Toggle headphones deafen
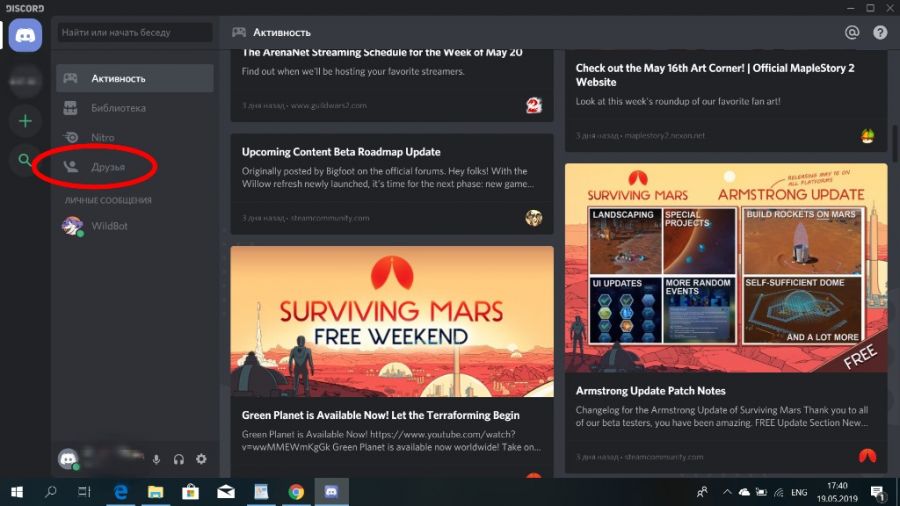 (179, 459)
